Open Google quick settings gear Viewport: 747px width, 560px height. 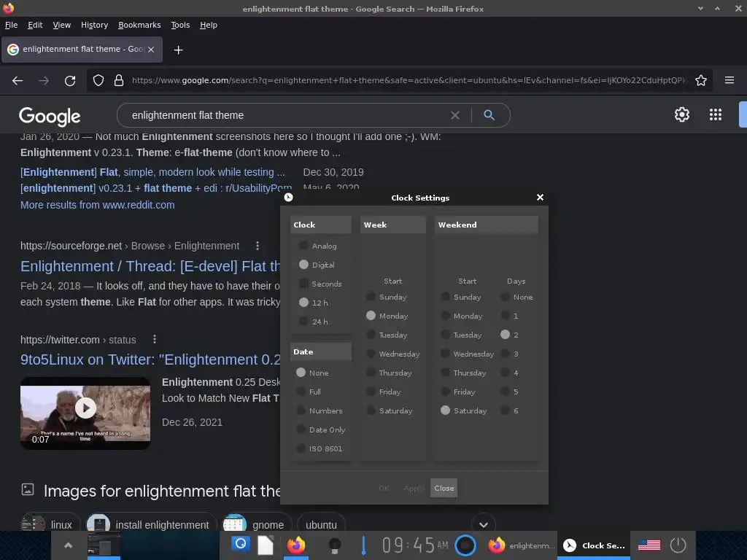682,114
